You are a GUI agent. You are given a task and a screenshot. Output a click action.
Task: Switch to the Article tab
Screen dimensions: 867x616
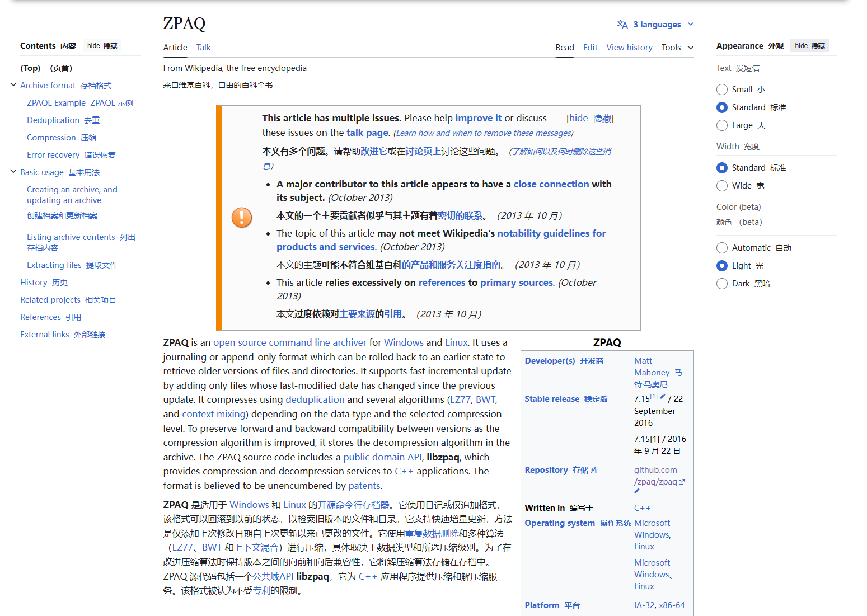coord(175,48)
